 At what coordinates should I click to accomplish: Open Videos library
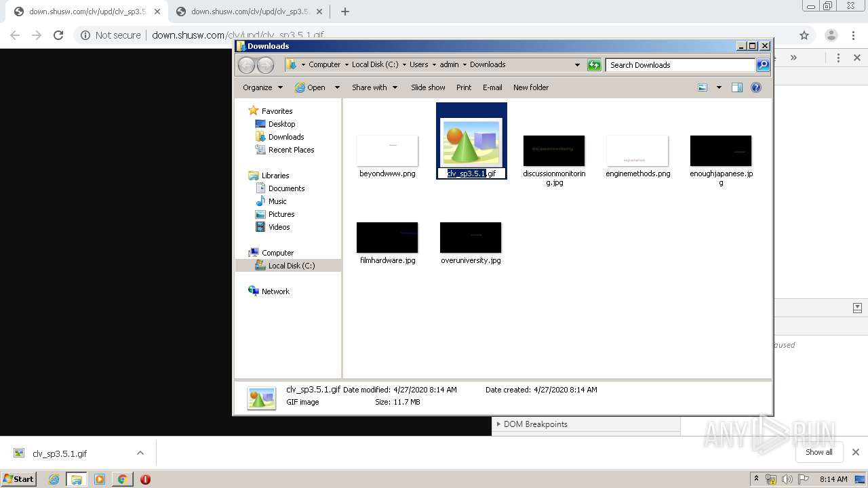(279, 227)
